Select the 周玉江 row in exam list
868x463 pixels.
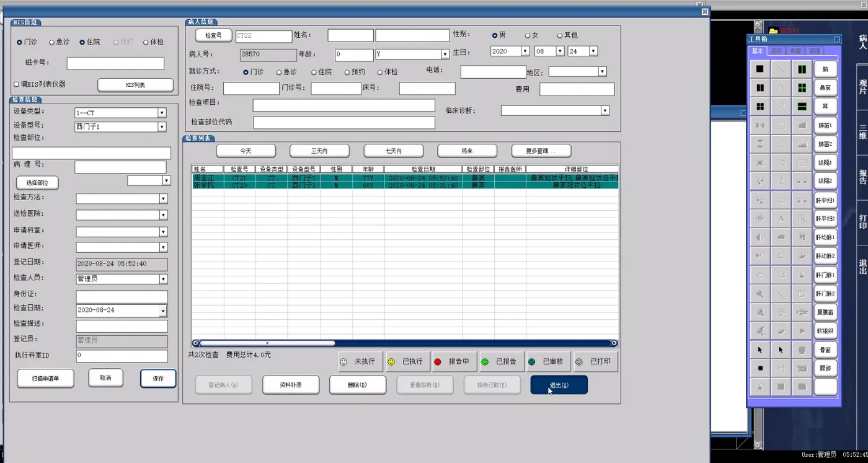405,178
